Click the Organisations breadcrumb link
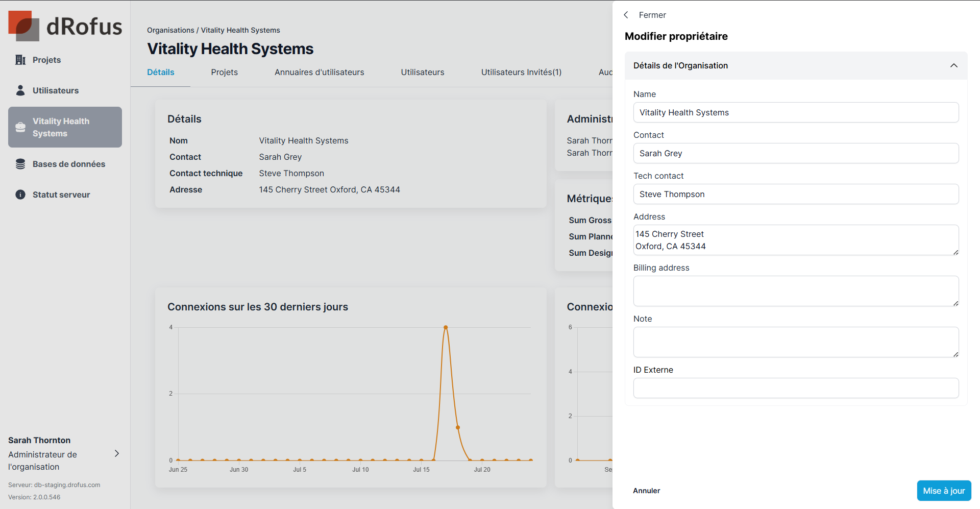 [x=170, y=30]
